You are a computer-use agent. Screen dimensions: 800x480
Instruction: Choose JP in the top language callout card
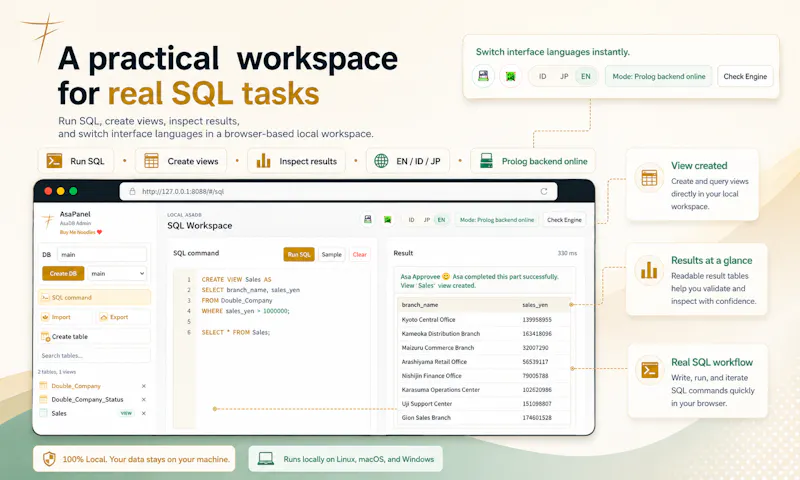(x=564, y=77)
